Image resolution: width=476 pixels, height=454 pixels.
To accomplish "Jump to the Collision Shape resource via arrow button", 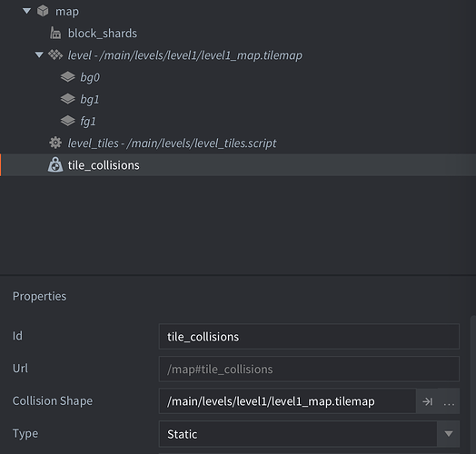I will coord(427,401).
